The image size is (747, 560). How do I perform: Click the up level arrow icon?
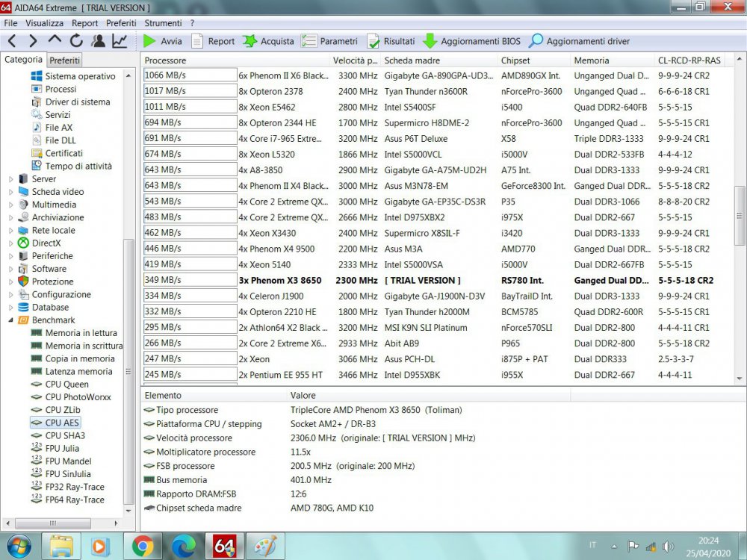55,41
